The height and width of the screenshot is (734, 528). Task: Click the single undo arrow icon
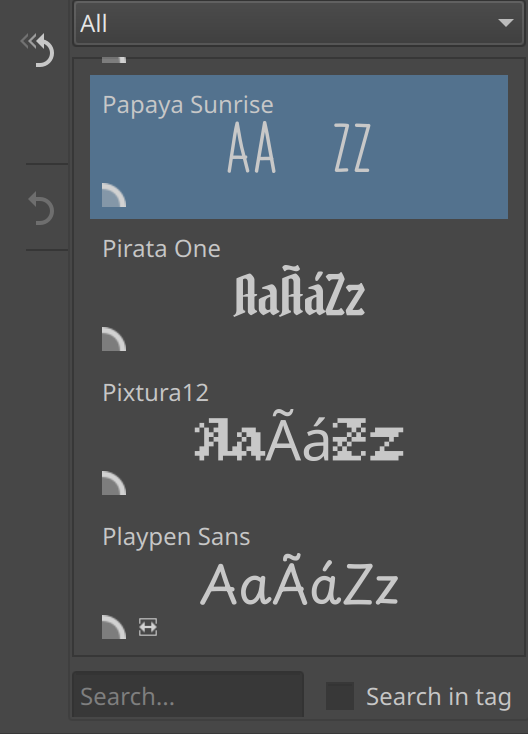[41, 208]
